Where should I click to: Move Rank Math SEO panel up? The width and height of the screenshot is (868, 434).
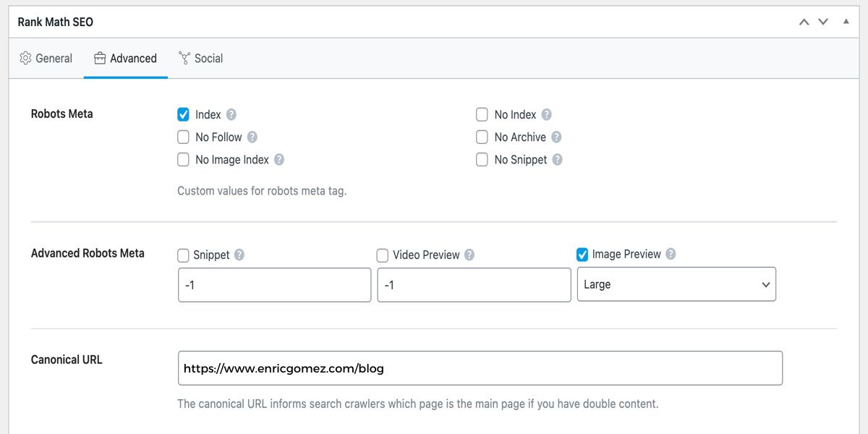point(804,22)
